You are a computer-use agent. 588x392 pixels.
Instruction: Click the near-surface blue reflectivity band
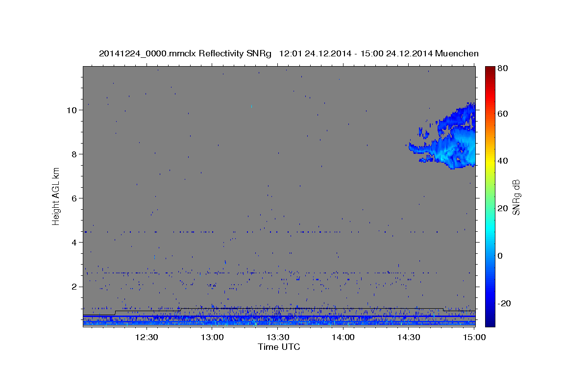pyautogui.click(x=279, y=321)
